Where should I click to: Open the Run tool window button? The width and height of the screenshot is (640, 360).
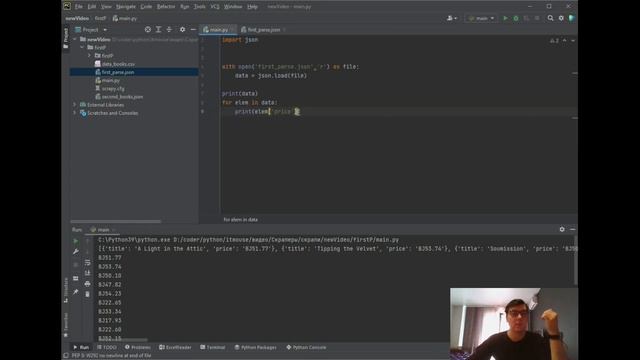pyautogui.click(x=81, y=347)
